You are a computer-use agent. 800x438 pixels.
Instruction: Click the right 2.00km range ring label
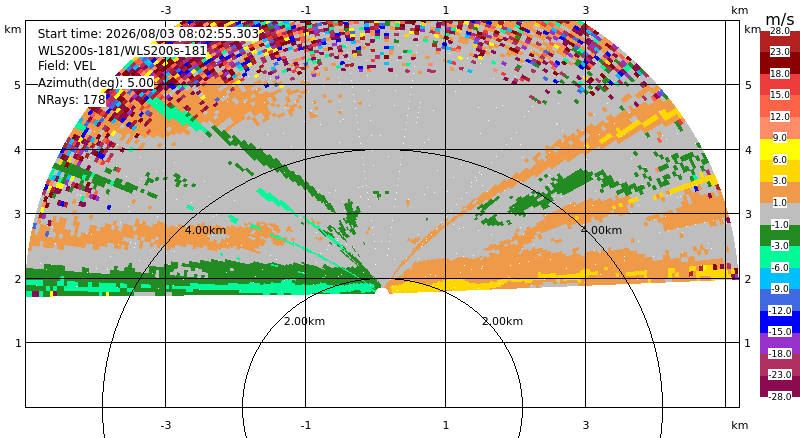[503, 321]
